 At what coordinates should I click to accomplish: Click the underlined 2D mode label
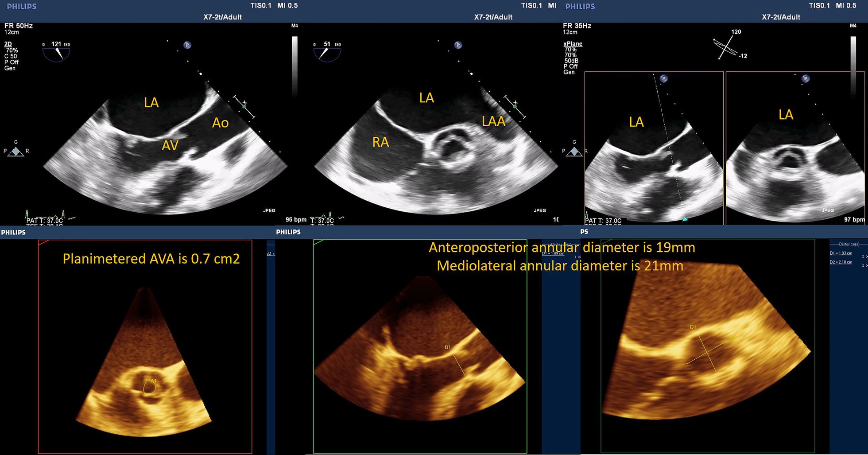[8, 44]
